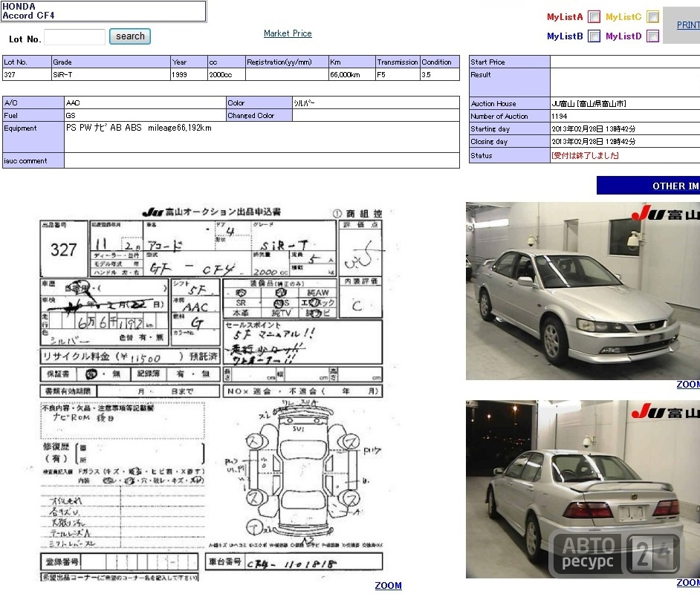Open the Market Price link
This screenshot has height=594, width=700.
coord(288,33)
